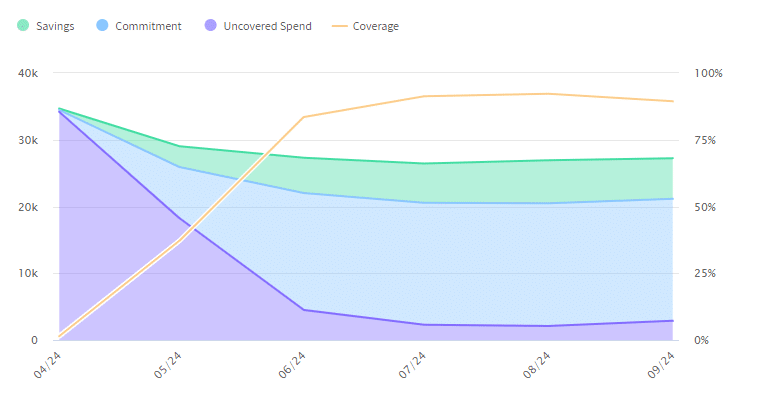The width and height of the screenshot is (762, 416).
Task: Click the 20k left axis label
Action: tap(27, 207)
